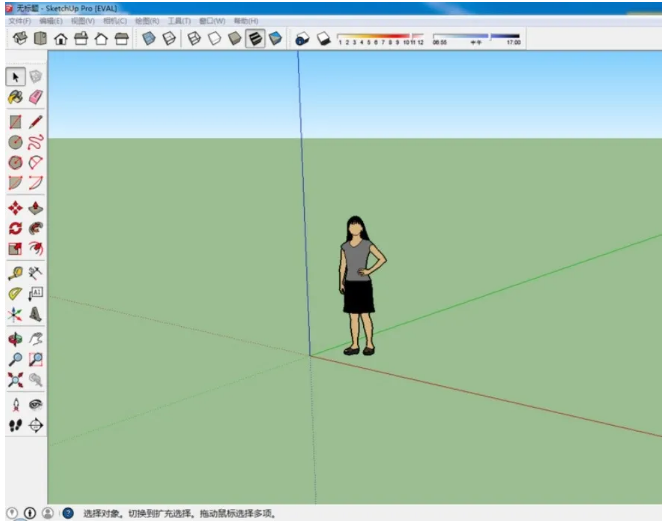Viewport: 668px width, 528px height.
Task: Pick the squiggly Freehand tool
Action: 36,142
